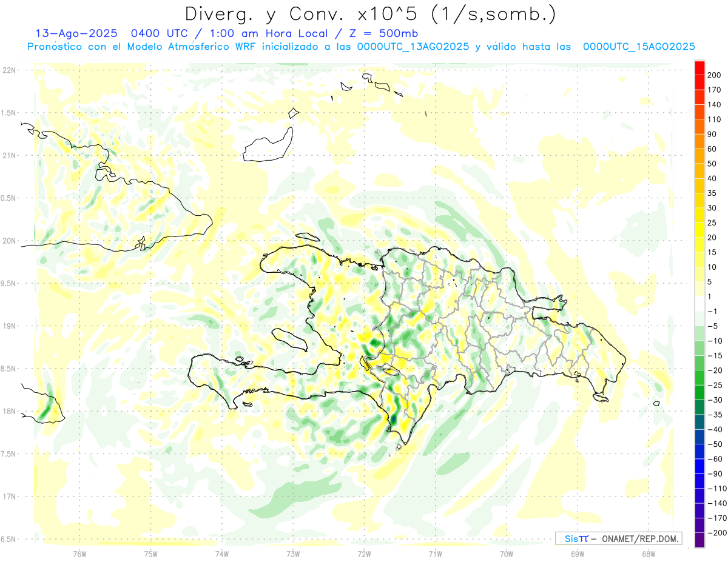This screenshot has height=562, width=728.
Task: Click the '6.5N' latitude label
Action: (x=9, y=540)
